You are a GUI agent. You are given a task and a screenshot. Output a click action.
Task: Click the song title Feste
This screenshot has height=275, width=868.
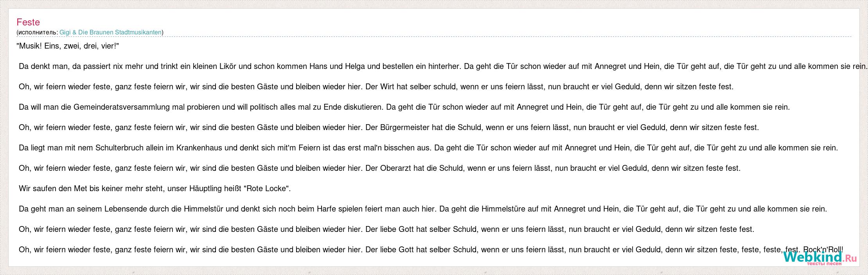pyautogui.click(x=28, y=22)
